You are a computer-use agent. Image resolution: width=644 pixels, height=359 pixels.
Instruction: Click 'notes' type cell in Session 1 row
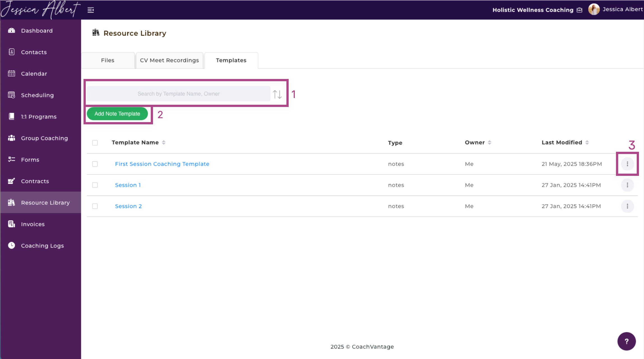pos(396,185)
